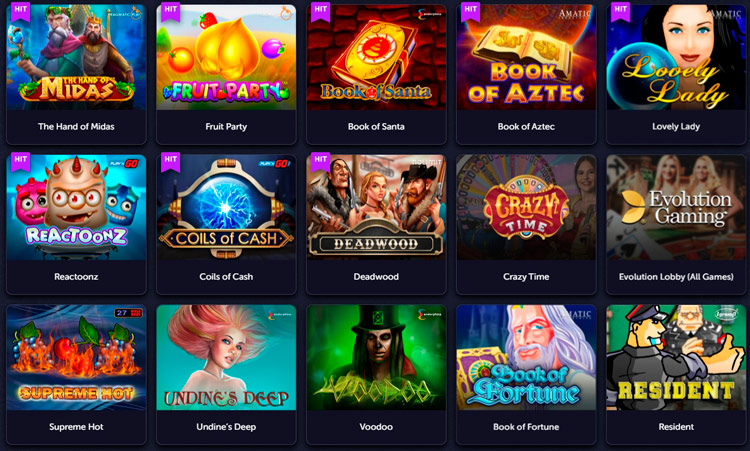The height and width of the screenshot is (451, 750).
Task: Click the Evolution Lobby (All Games) title
Action: click(676, 276)
